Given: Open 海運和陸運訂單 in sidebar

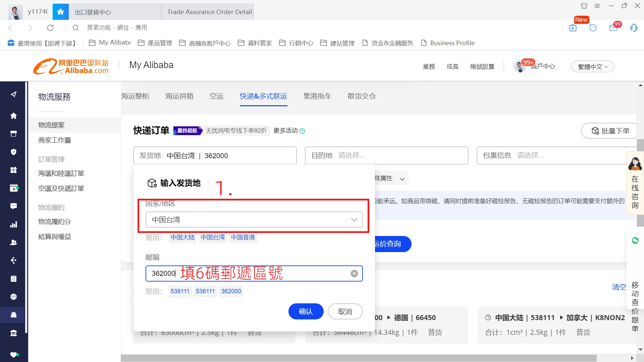Looking at the screenshot, I should point(61,173).
